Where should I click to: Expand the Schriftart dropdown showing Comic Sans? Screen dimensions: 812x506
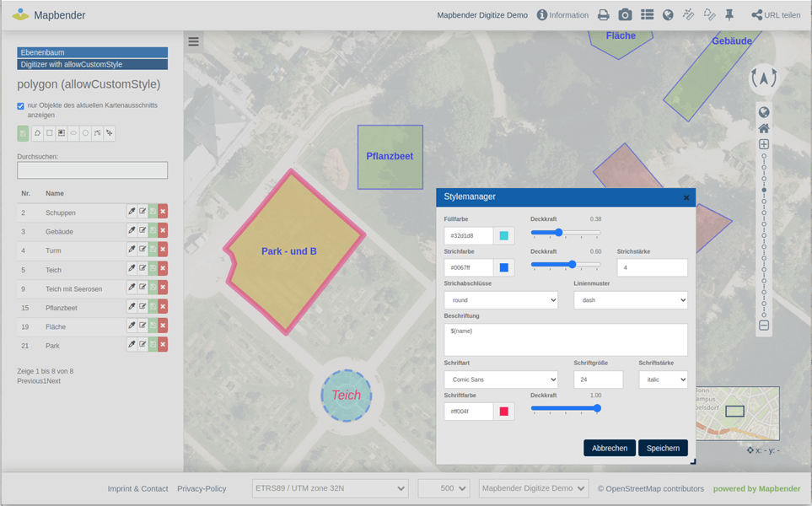click(500, 379)
